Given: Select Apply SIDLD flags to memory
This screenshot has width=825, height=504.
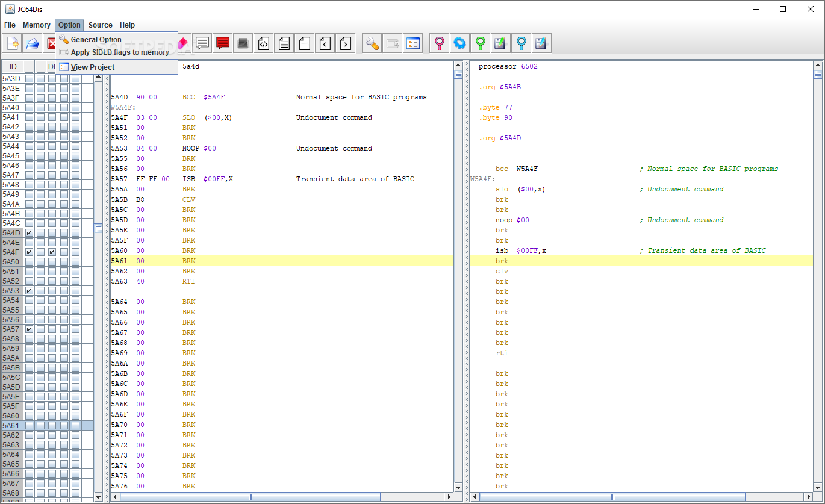Looking at the screenshot, I should tap(116, 52).
